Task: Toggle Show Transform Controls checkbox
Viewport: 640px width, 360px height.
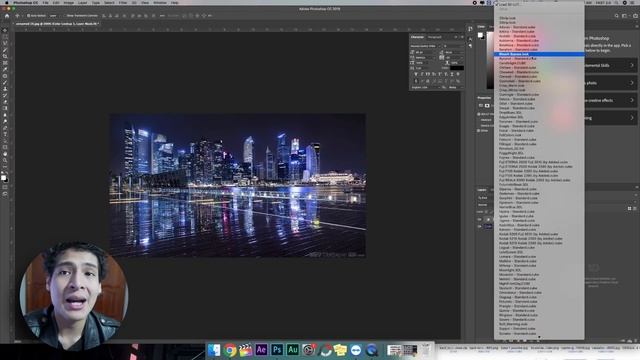Action: 64,16
